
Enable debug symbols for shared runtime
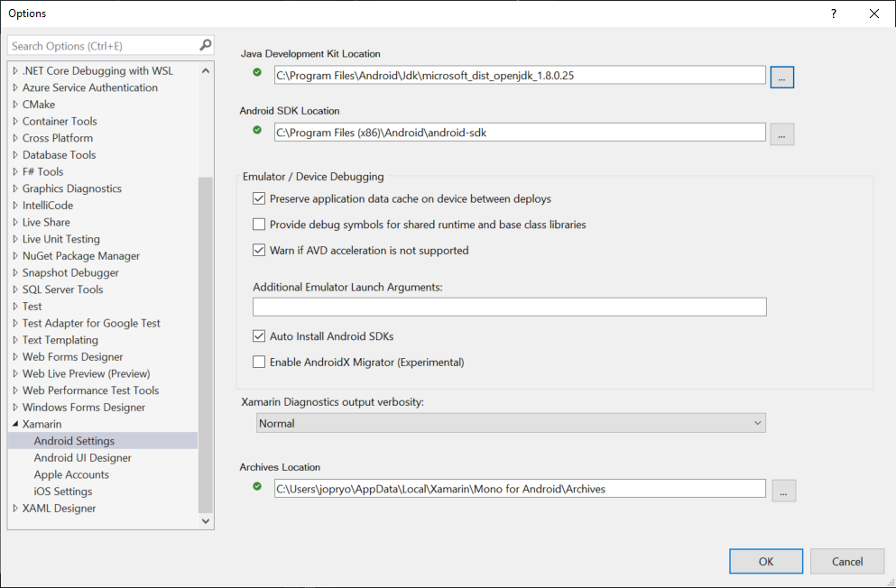(x=259, y=225)
